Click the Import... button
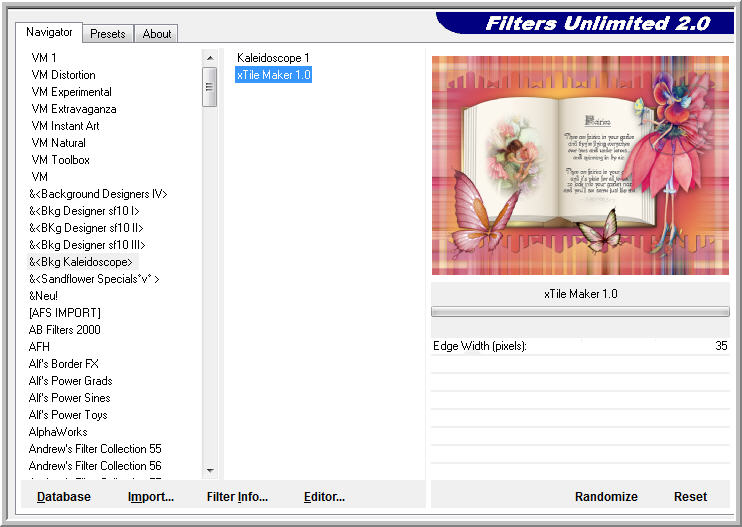 (x=151, y=497)
